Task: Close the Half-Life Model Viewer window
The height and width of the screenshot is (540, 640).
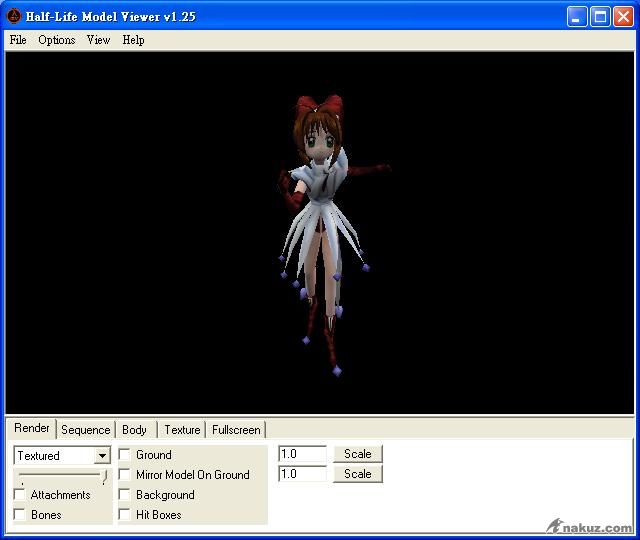Action: click(623, 17)
